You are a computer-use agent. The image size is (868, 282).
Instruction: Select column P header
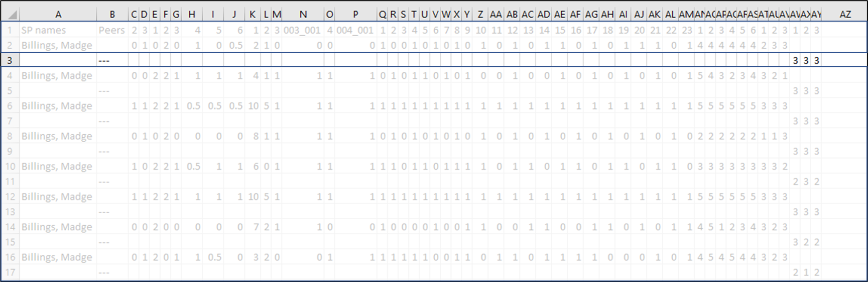coord(355,15)
